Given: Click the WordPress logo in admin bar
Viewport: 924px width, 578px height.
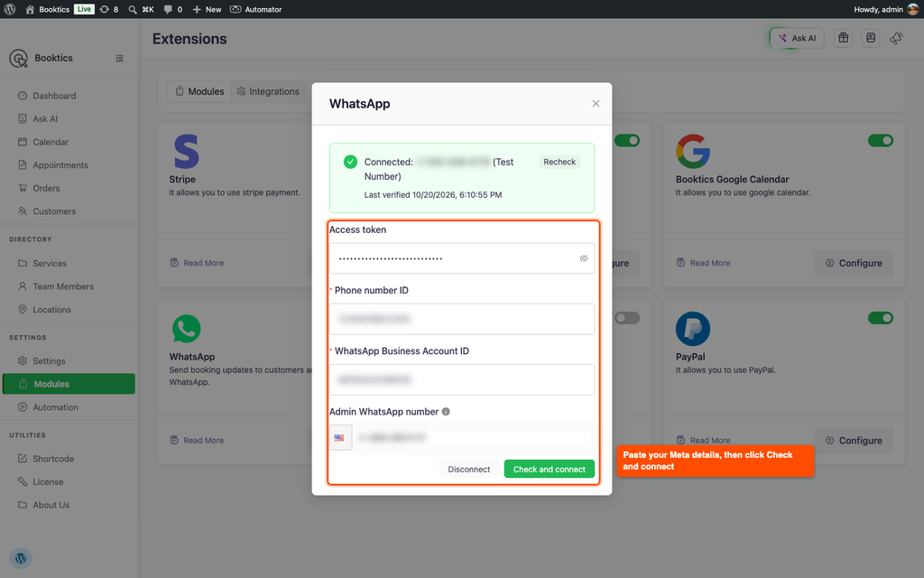Looking at the screenshot, I should pyautogui.click(x=9, y=9).
